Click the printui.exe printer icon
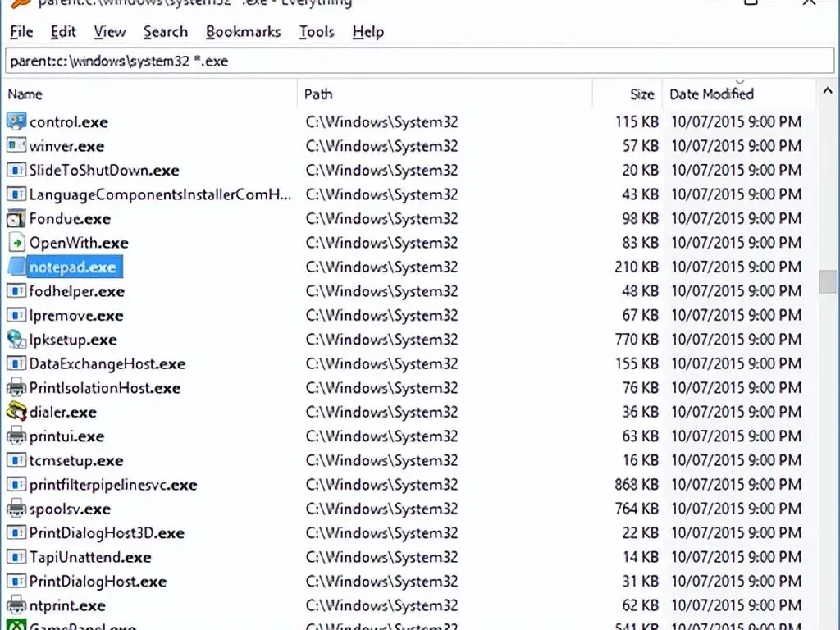Screen dimensions: 840x630 (16, 436)
